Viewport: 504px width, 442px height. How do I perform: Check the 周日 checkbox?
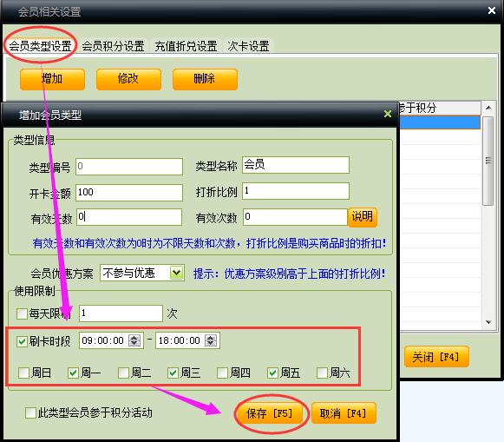pyautogui.click(x=23, y=373)
